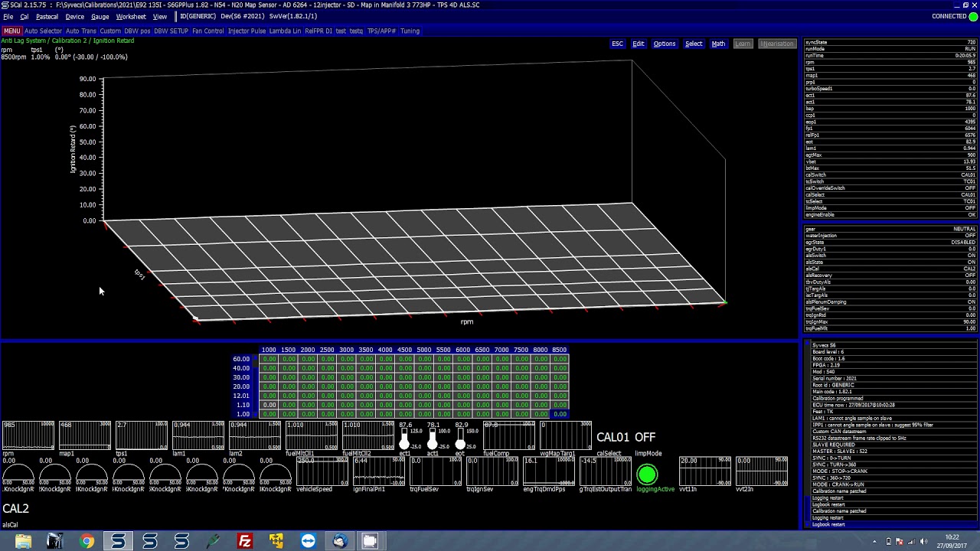Switch to the Fan Control worksheet tab
Image resolution: width=980 pixels, height=551 pixels.
[x=207, y=31]
